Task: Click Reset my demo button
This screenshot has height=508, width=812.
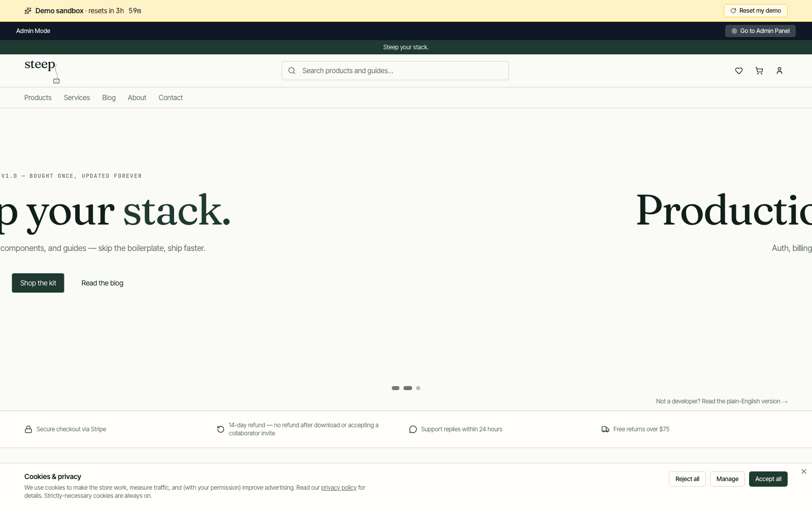Action: (756, 11)
